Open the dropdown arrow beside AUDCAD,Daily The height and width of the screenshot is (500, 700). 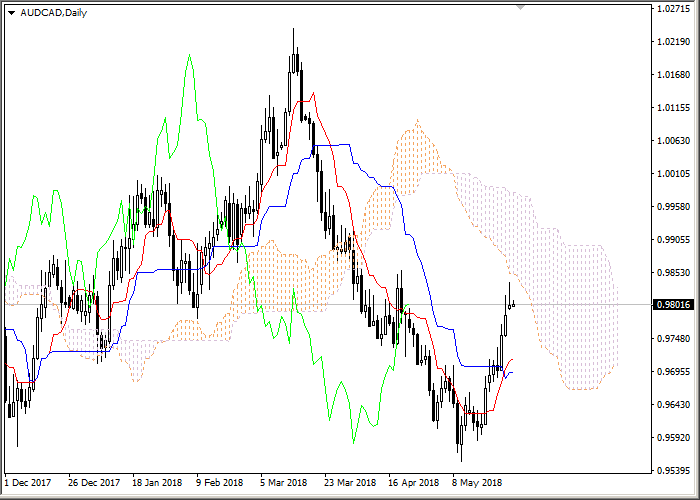coord(11,13)
